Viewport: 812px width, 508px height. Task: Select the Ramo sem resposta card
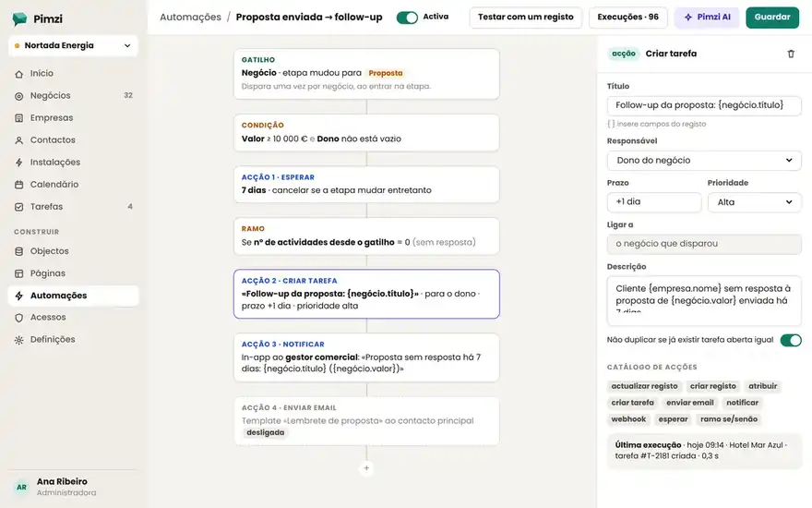tap(366, 236)
